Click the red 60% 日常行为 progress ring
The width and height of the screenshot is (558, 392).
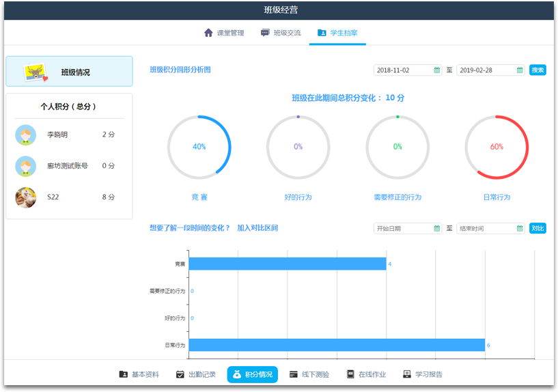pyautogui.click(x=497, y=147)
